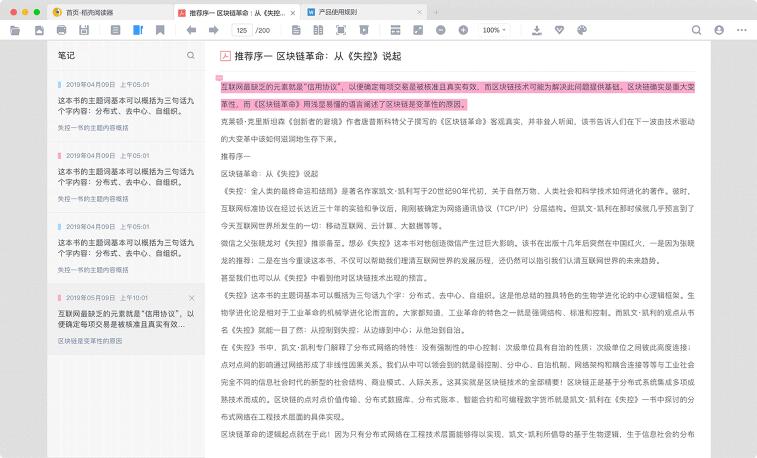This screenshot has height=458, width=757.
Task: Close the 推荐序一 区块链革命 tab
Action: pyautogui.click(x=293, y=13)
